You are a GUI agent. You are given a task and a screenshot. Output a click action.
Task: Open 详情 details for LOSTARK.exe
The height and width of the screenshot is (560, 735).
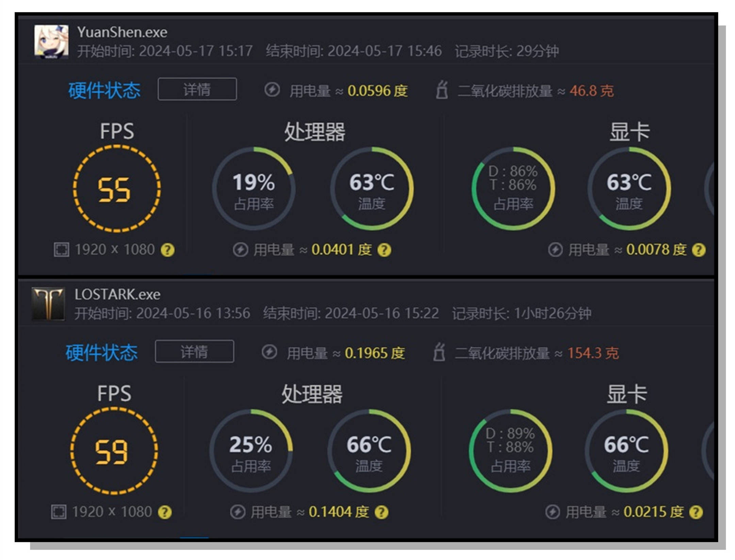click(195, 351)
